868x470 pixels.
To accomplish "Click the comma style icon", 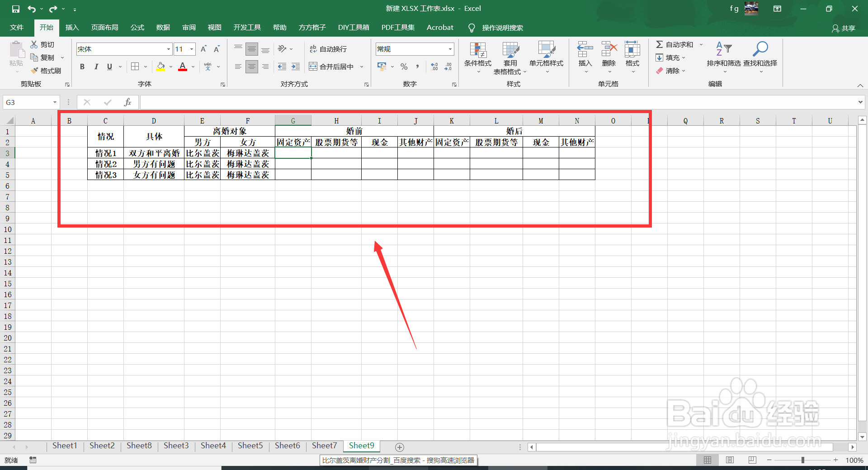I will point(417,66).
